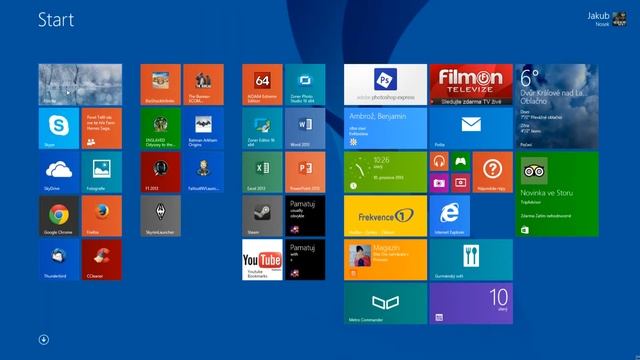The width and height of the screenshot is (640, 360).
Task: Open the YouTube Bookmarks tile
Action: point(262,260)
